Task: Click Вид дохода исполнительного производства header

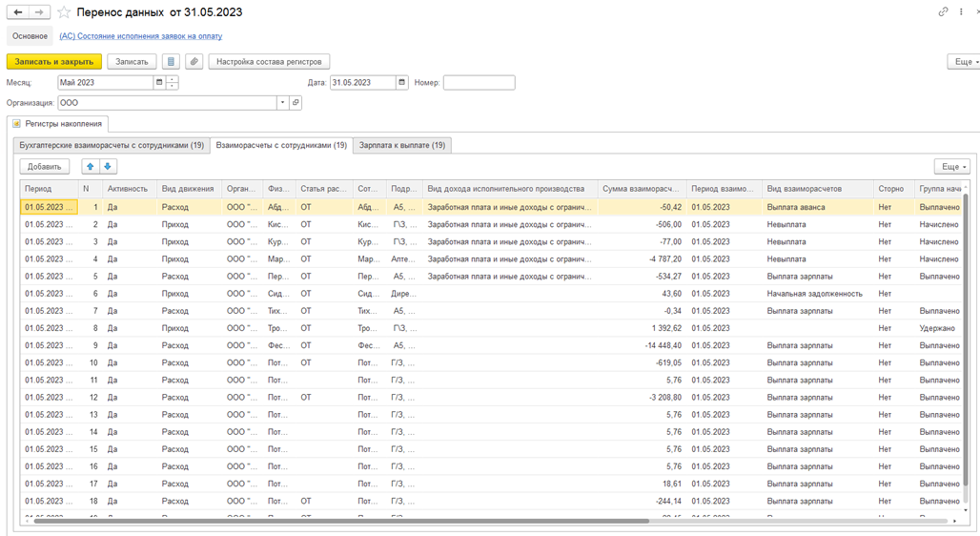Action: pos(509,188)
